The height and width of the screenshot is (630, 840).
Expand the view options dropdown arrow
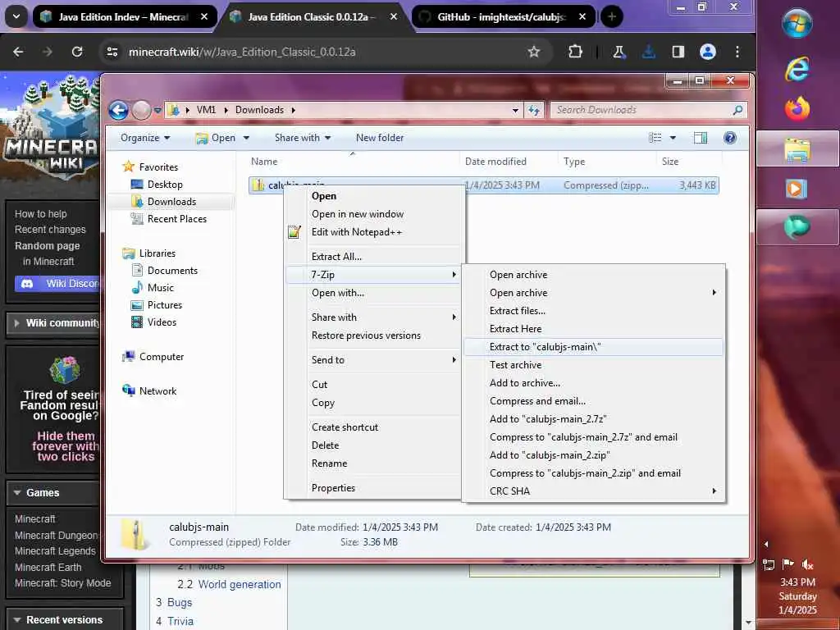[x=673, y=138]
